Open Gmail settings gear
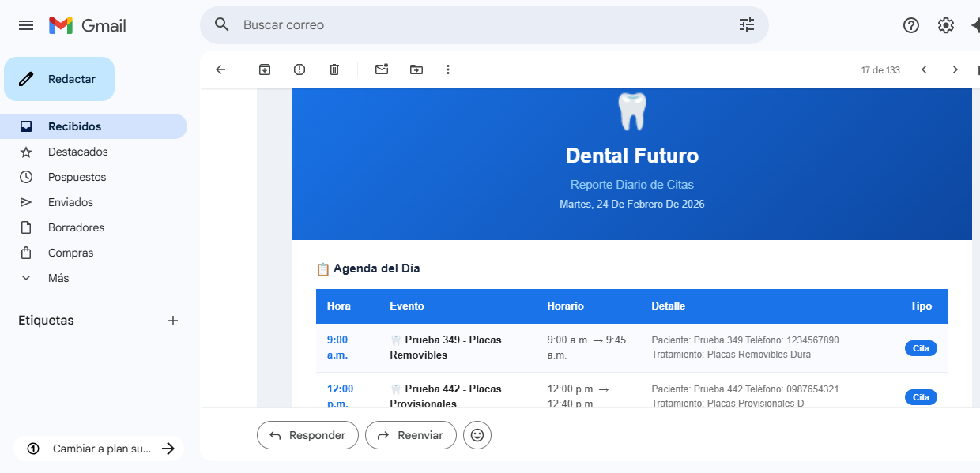Viewport: 980px width, 473px height. tap(945, 25)
